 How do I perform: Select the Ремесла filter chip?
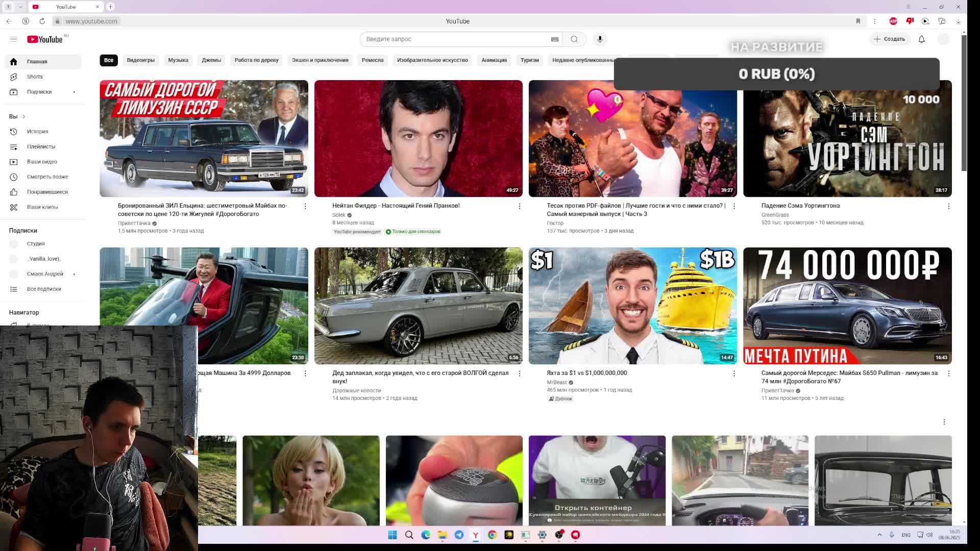(x=373, y=60)
